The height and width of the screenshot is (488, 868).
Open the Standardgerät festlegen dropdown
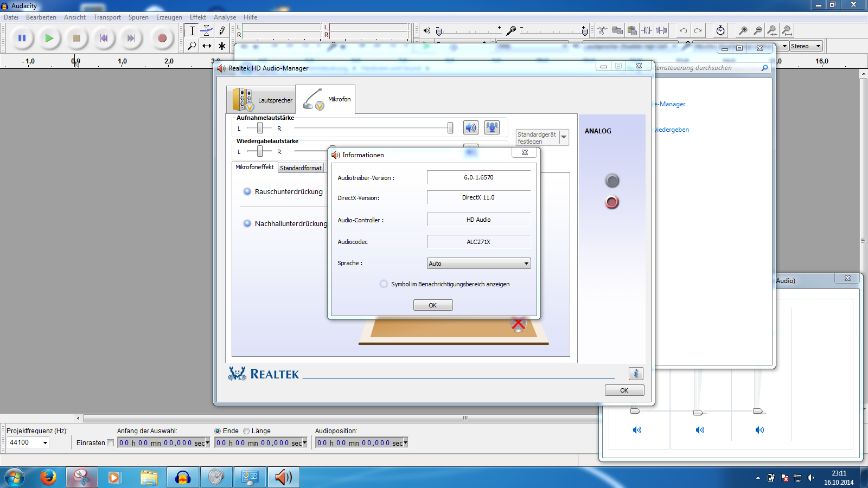tap(564, 137)
